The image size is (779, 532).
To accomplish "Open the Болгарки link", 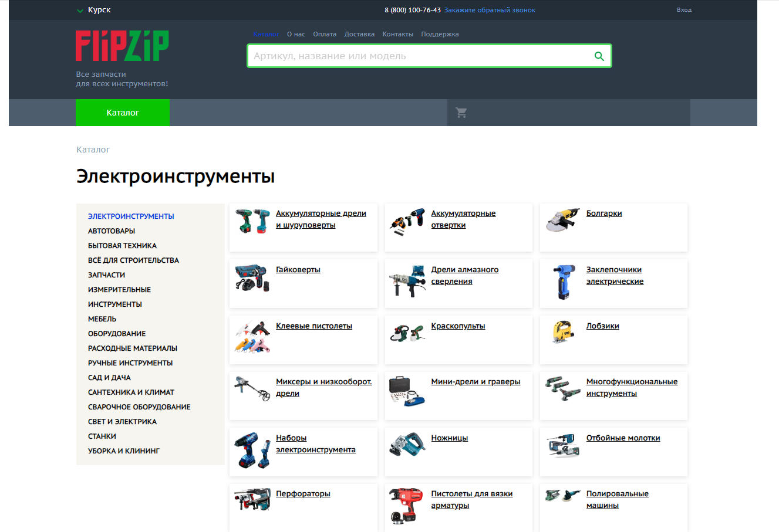I will 604,214.
